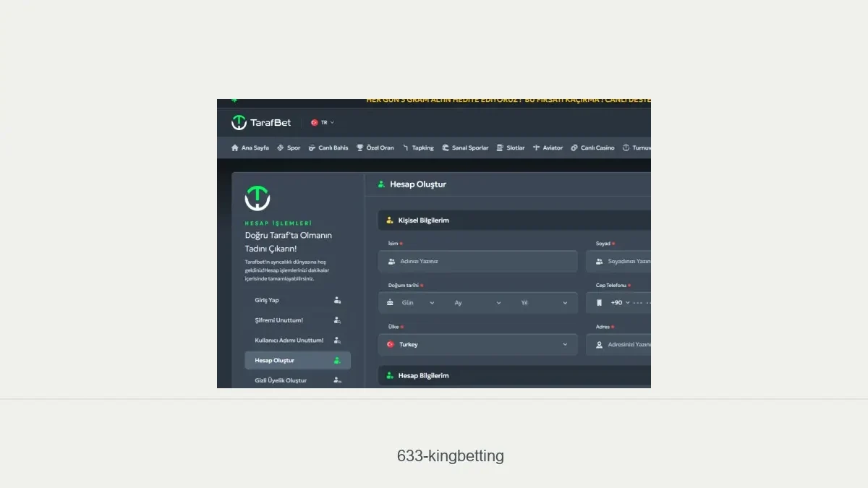868x488 pixels.
Task: Click the user icon beside Giriş Yap
Action: tap(337, 300)
